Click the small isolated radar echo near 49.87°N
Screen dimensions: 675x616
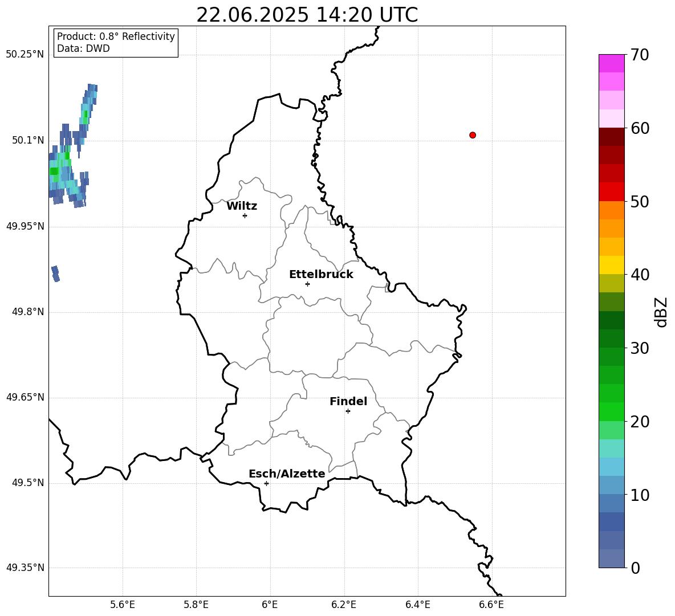tap(55, 274)
